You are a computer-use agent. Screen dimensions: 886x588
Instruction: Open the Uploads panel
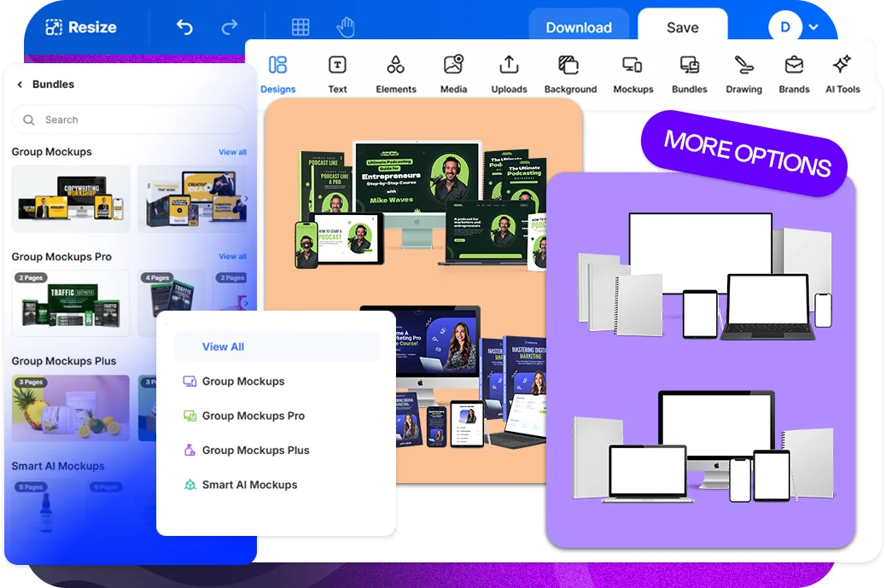point(509,74)
